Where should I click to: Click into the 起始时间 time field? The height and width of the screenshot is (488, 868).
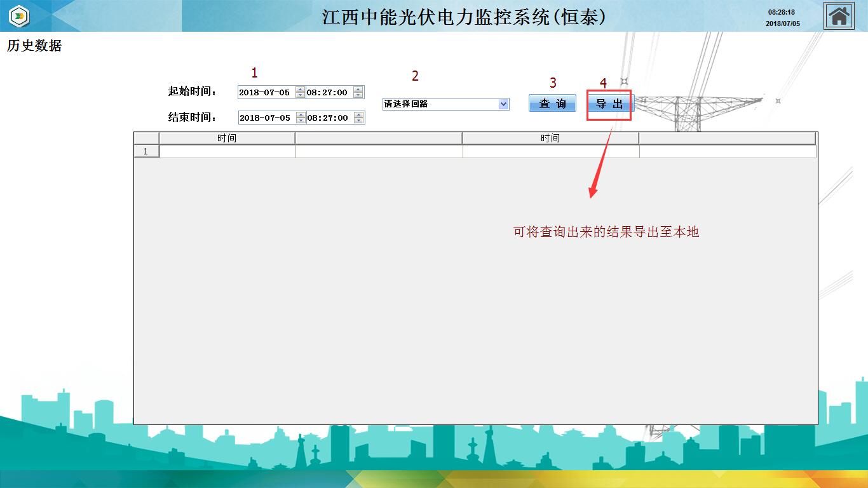click(328, 93)
